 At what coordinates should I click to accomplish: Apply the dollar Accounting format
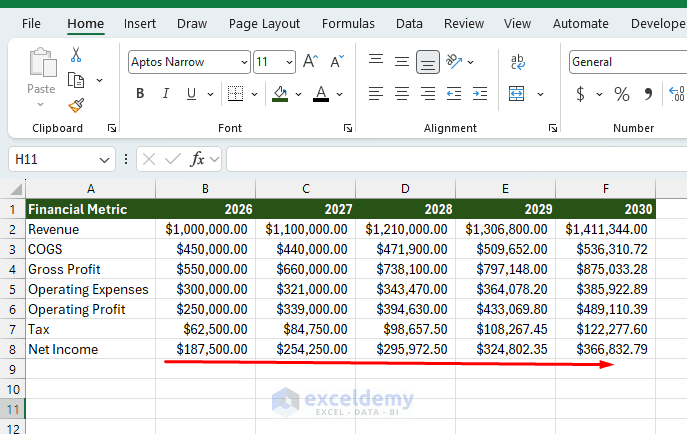point(580,94)
